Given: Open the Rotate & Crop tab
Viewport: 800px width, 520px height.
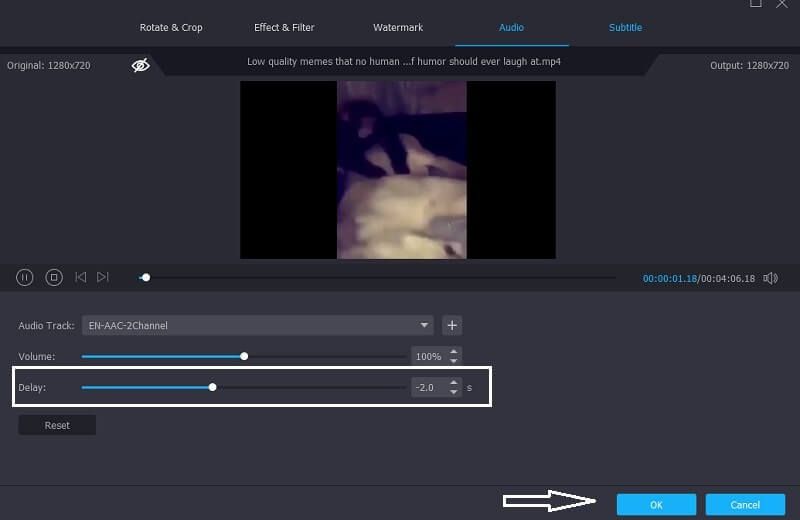Looking at the screenshot, I should (x=171, y=28).
